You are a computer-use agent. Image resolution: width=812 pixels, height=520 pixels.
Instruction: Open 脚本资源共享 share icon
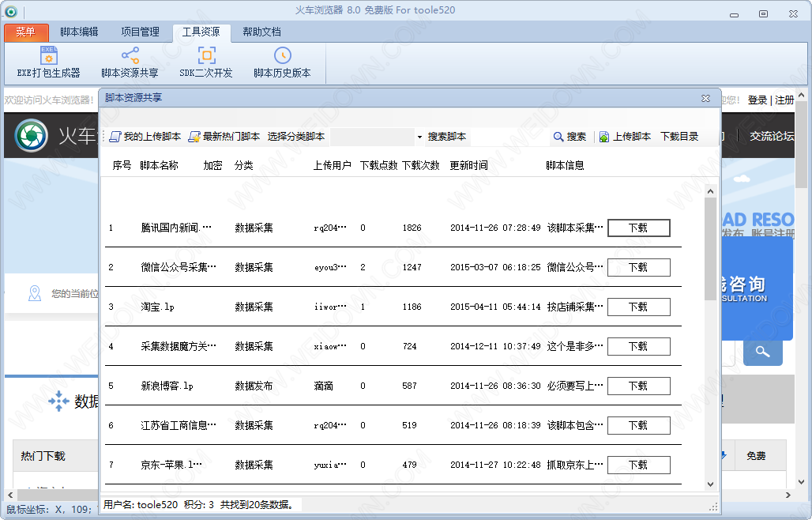click(130, 55)
